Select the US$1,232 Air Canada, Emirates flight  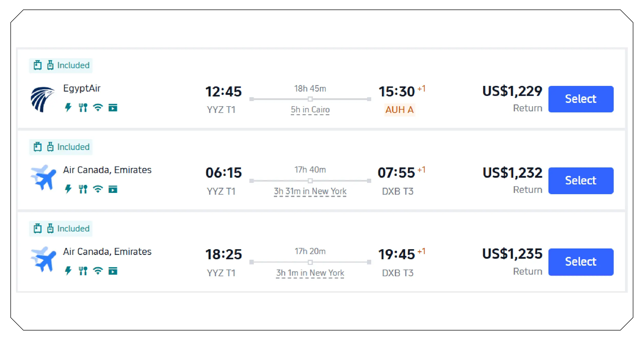click(x=581, y=180)
